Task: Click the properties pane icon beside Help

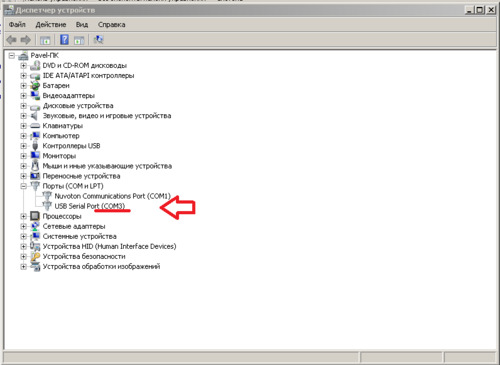Action: tap(79, 40)
